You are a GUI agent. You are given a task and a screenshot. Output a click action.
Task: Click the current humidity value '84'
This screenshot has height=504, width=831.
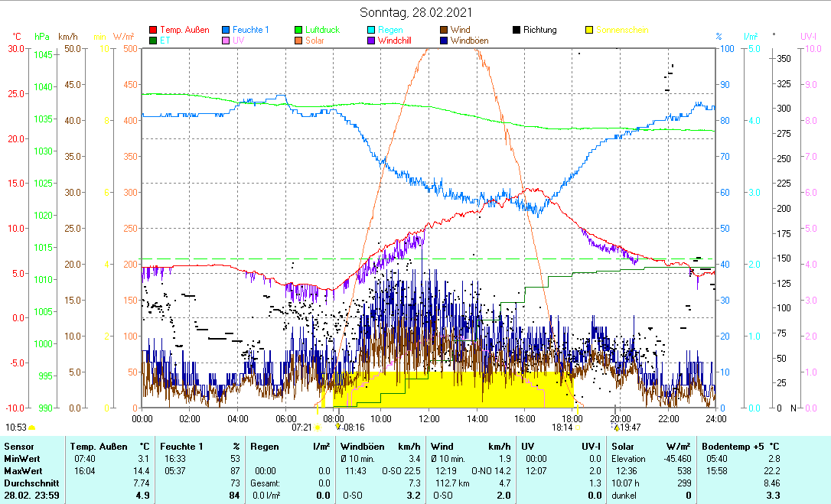(x=235, y=496)
